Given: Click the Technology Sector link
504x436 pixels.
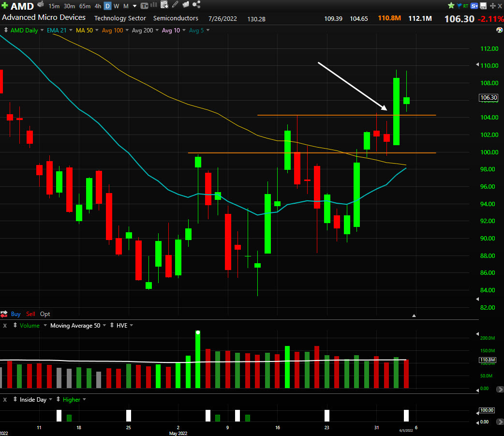Looking at the screenshot, I should pos(120,18).
